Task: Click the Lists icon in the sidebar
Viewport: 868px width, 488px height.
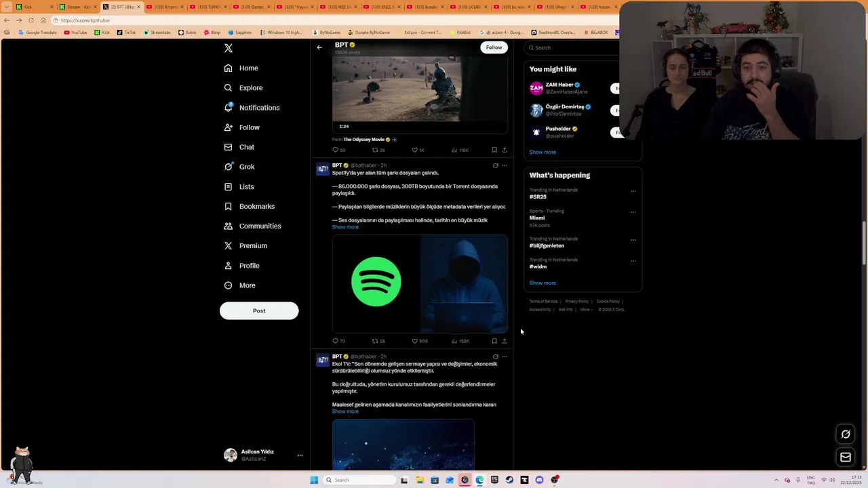Action: tap(229, 186)
